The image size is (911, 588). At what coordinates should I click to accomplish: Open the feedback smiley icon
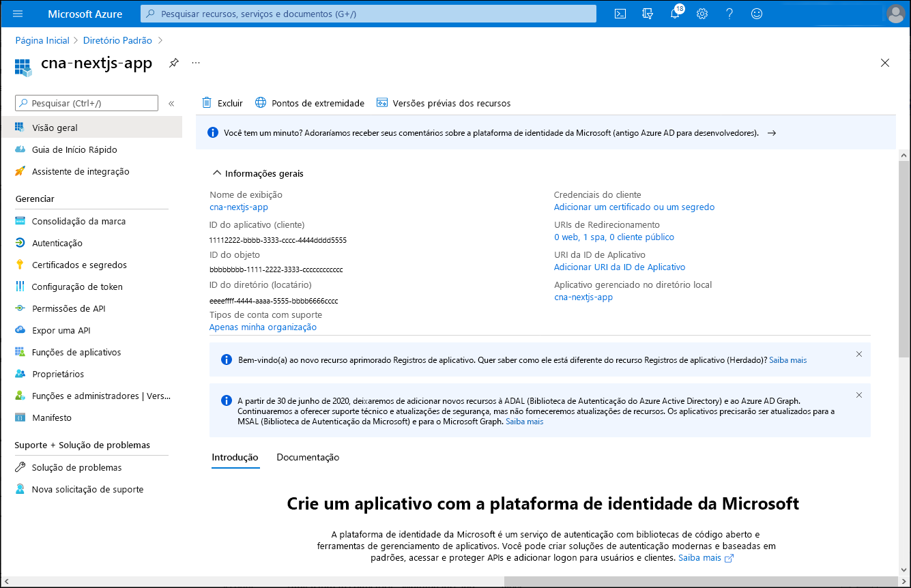tap(757, 14)
